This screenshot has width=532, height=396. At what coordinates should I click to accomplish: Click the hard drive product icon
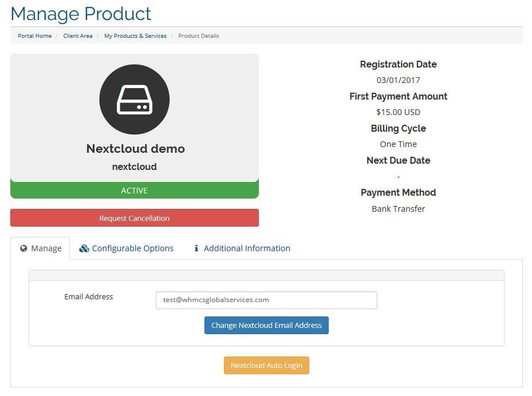[x=135, y=100]
